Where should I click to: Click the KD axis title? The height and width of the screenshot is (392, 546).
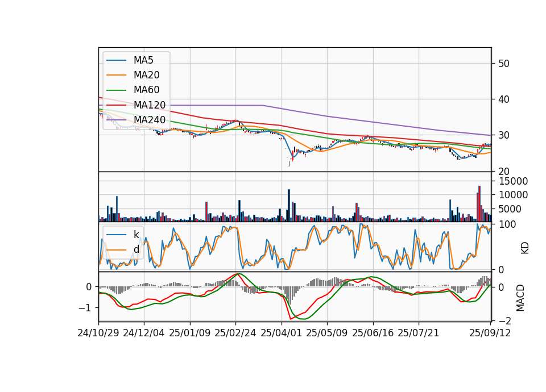pyautogui.click(x=524, y=248)
